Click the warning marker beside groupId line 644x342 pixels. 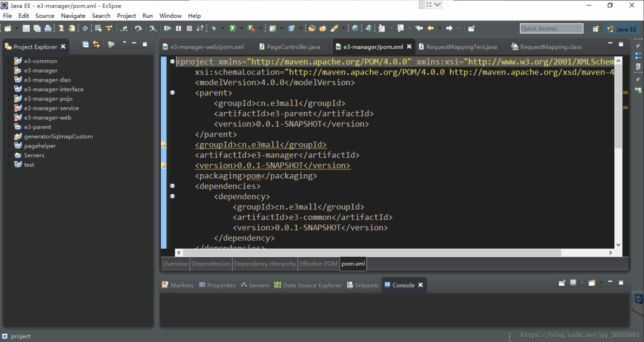point(164,145)
